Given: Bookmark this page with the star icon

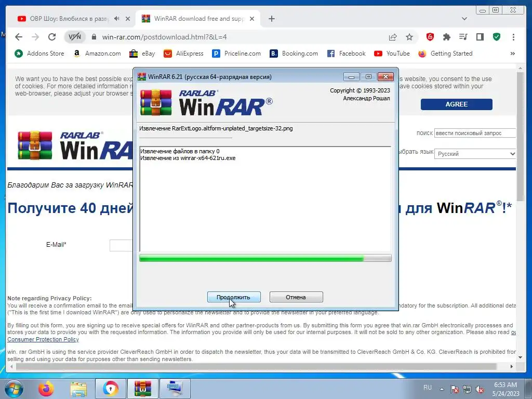Looking at the screenshot, I should pyautogui.click(x=409, y=37).
